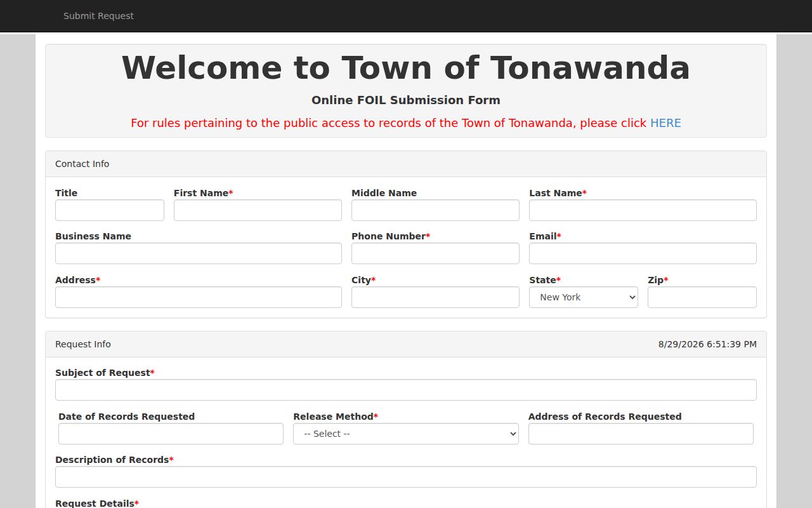812x508 pixels.
Task: Expand the Release Method dropdown
Action: [x=406, y=434]
